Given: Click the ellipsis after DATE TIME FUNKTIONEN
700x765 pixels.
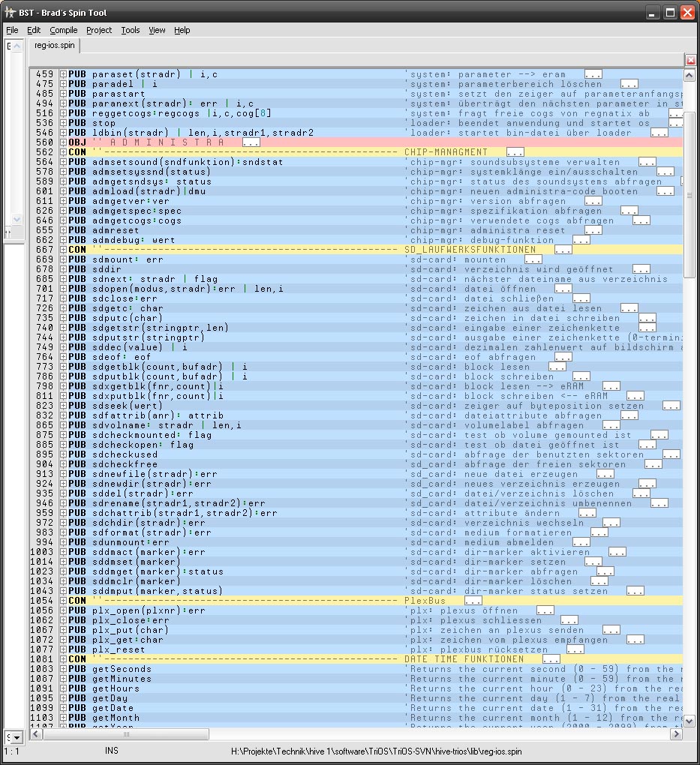Looking at the screenshot, I should point(551,659).
